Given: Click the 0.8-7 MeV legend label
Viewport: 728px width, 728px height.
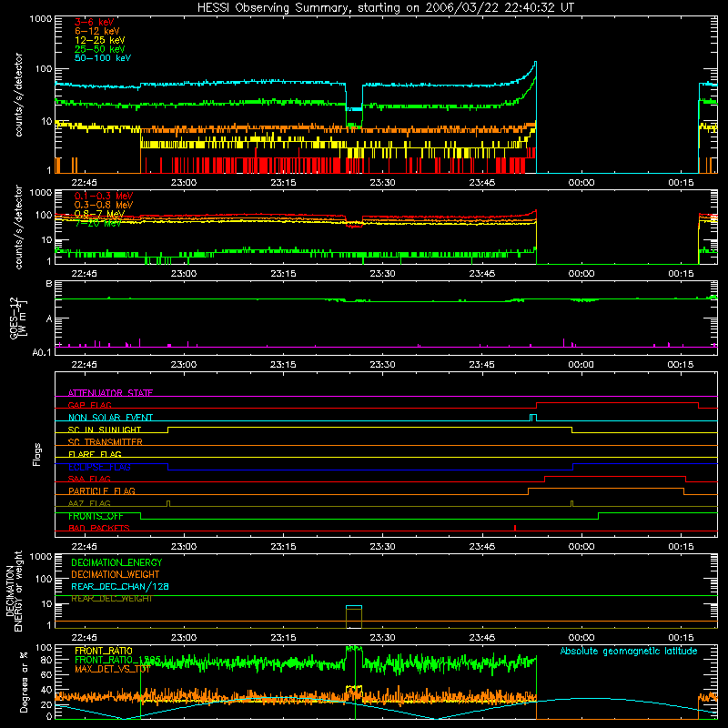Looking at the screenshot, I should click(99, 214).
